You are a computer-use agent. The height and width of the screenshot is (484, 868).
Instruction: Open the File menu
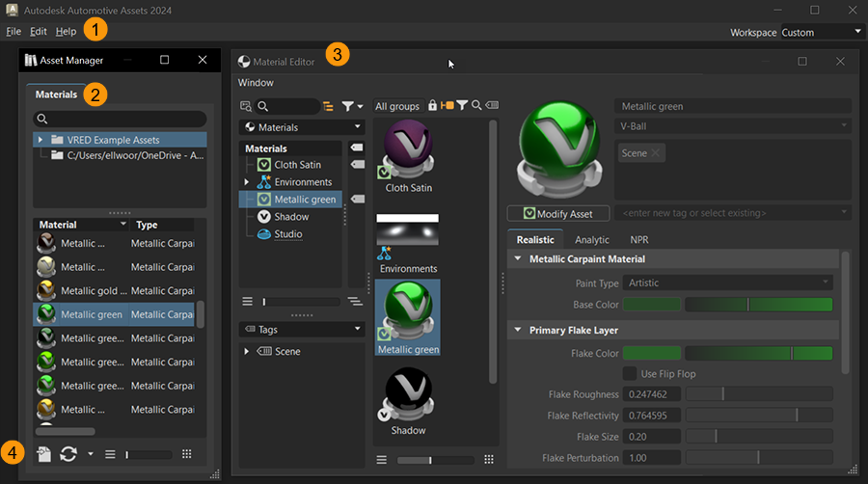tap(14, 32)
